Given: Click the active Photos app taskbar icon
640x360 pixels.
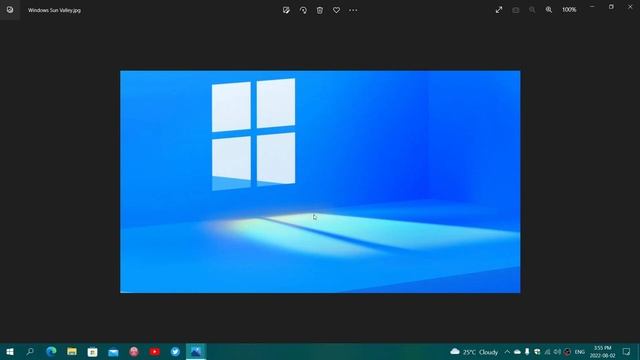Looking at the screenshot, I should point(196,351).
